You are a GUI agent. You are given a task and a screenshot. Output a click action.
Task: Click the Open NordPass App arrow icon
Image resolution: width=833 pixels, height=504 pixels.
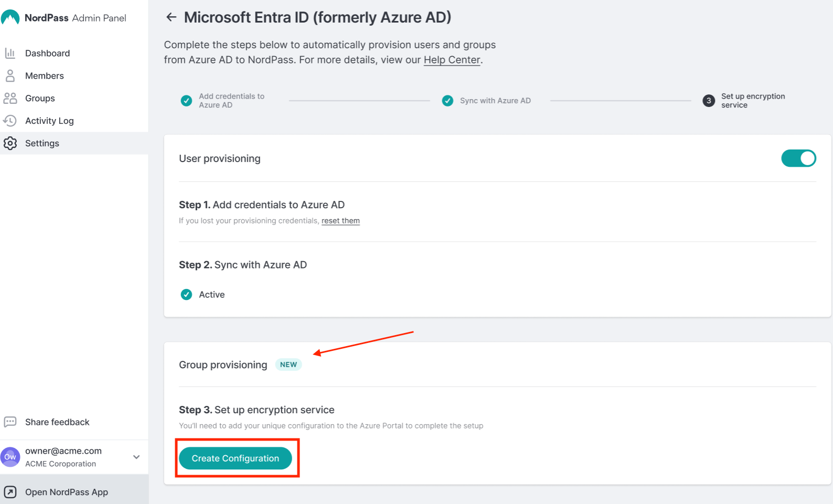pos(10,492)
